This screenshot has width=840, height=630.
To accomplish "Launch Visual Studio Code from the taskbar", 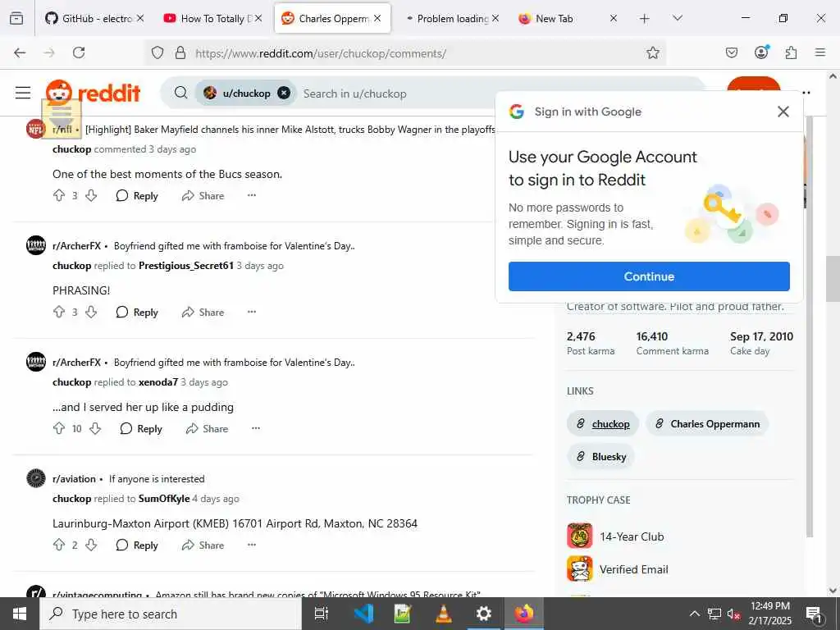I will [x=363, y=614].
